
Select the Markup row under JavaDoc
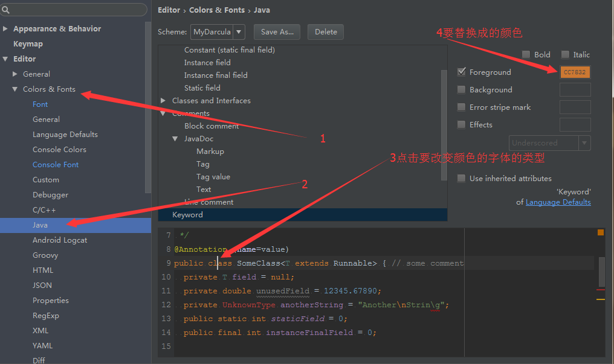click(210, 152)
